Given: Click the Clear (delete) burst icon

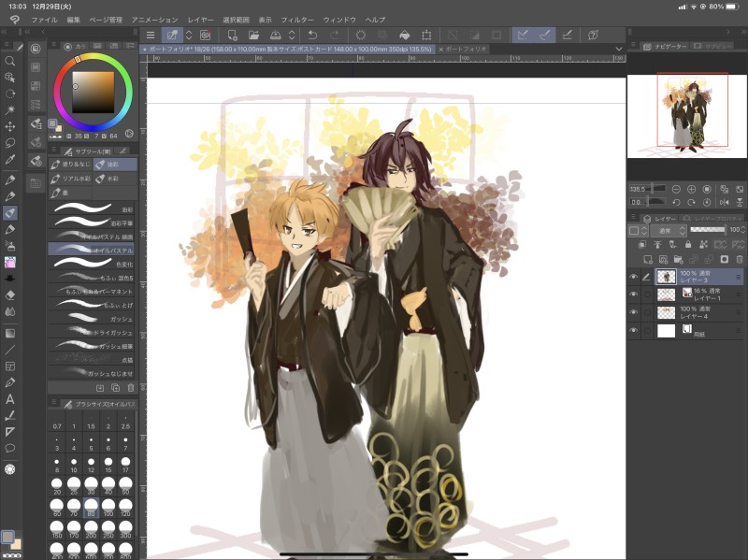Looking at the screenshot, I should 361,35.
